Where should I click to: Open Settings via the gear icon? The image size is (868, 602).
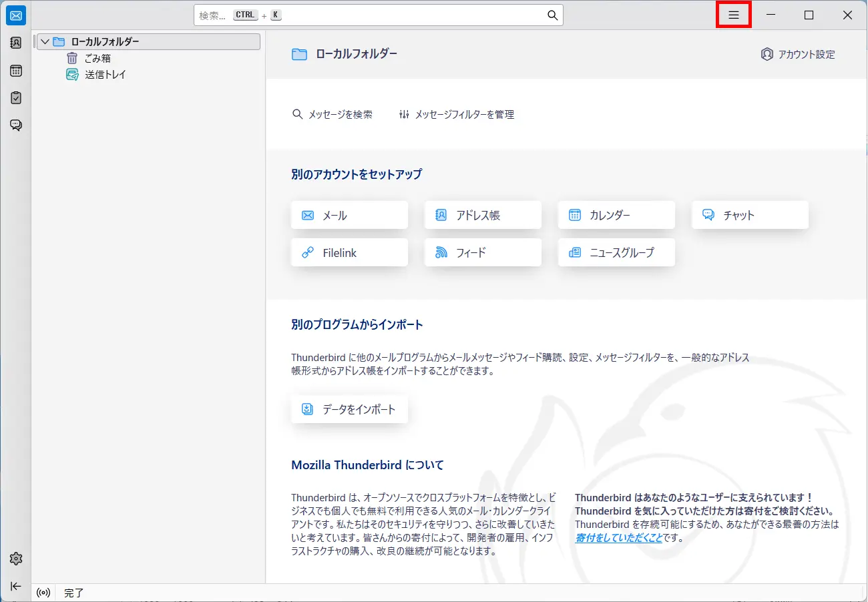tap(16, 559)
